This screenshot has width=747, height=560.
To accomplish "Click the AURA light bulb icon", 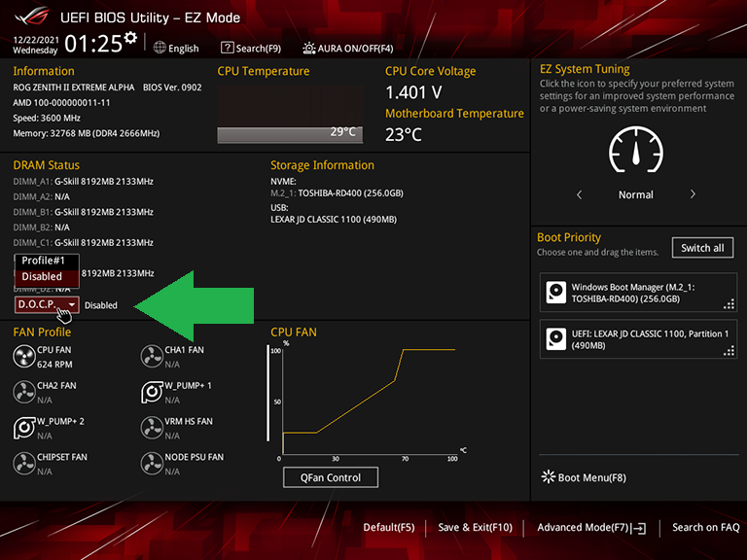I will point(308,48).
